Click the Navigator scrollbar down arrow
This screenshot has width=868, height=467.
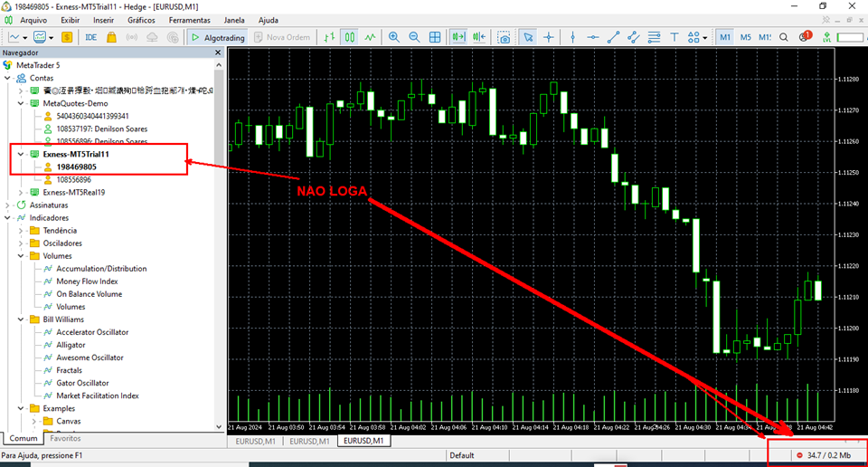pos(219,426)
